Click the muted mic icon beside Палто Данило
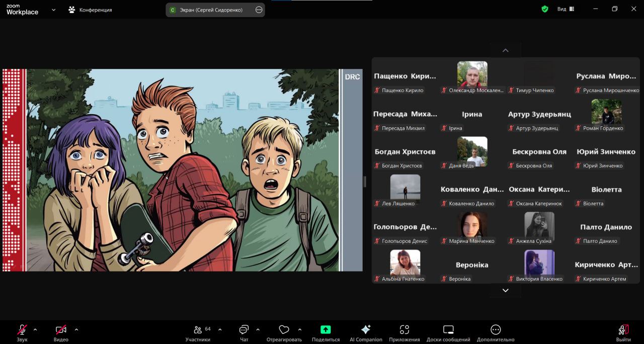The height and width of the screenshot is (344, 644). pyautogui.click(x=579, y=241)
